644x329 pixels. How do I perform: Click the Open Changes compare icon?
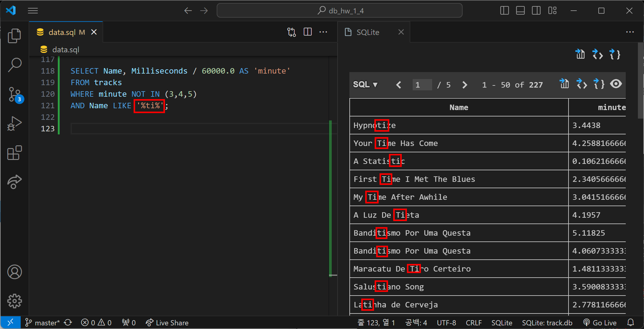(x=291, y=32)
